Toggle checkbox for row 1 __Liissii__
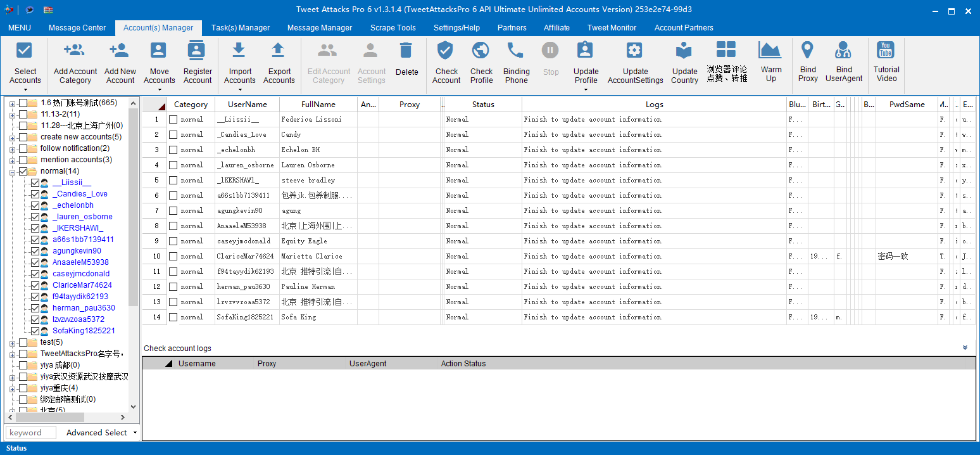980x455 pixels. [x=173, y=119]
